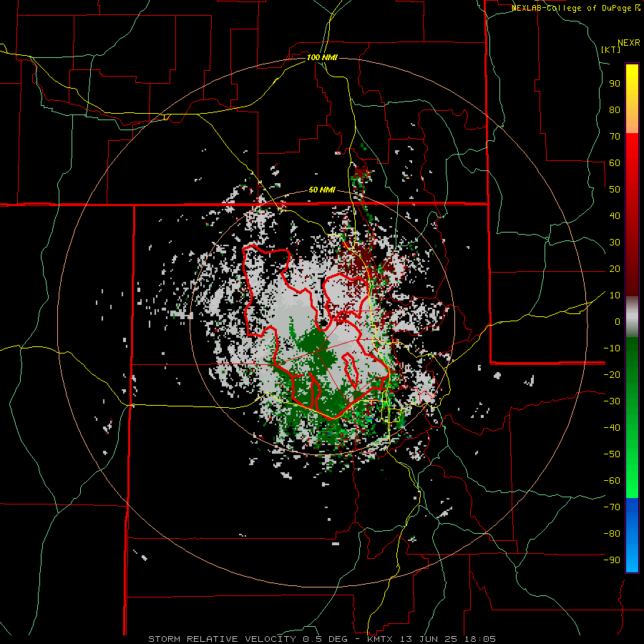Image resolution: width=644 pixels, height=644 pixels.
Task: Click the 50 value on the velocity scale
Action: coord(615,190)
